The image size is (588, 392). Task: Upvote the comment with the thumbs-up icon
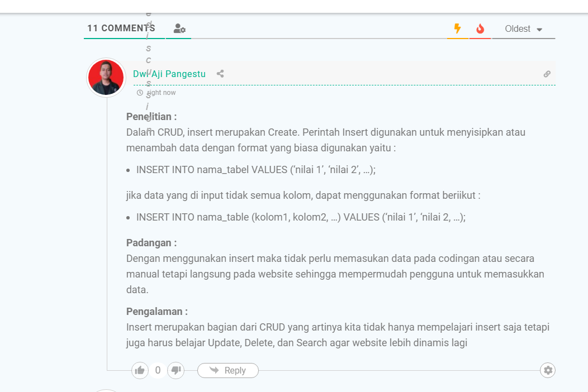pos(140,370)
